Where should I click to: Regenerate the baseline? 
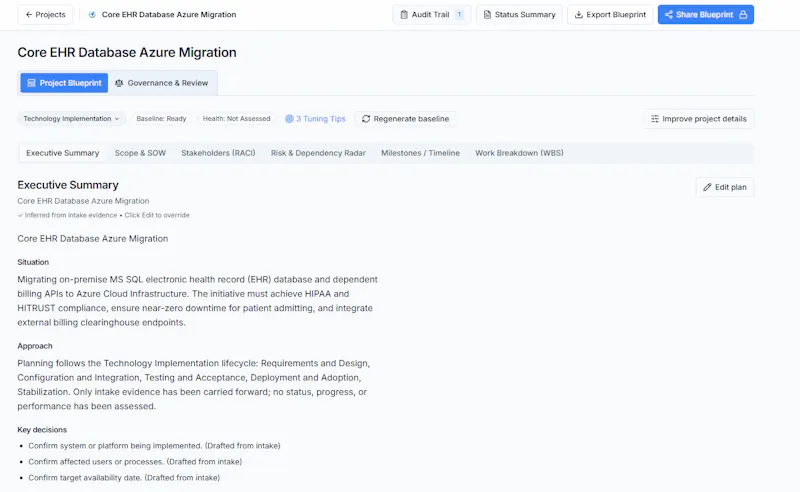pyautogui.click(x=406, y=119)
